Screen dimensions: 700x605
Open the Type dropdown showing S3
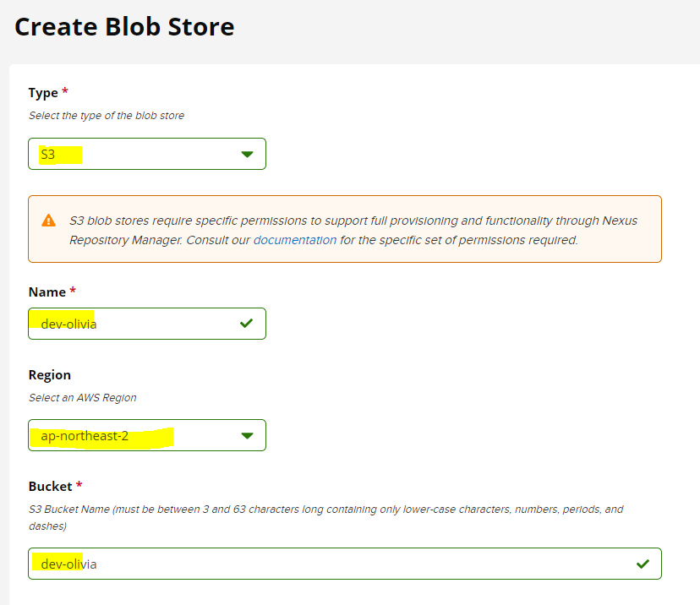[x=147, y=154]
